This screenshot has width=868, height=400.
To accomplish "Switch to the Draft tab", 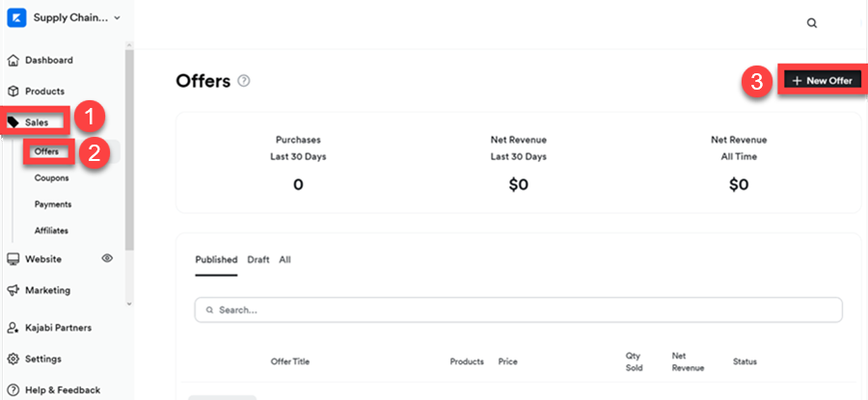I will 258,260.
